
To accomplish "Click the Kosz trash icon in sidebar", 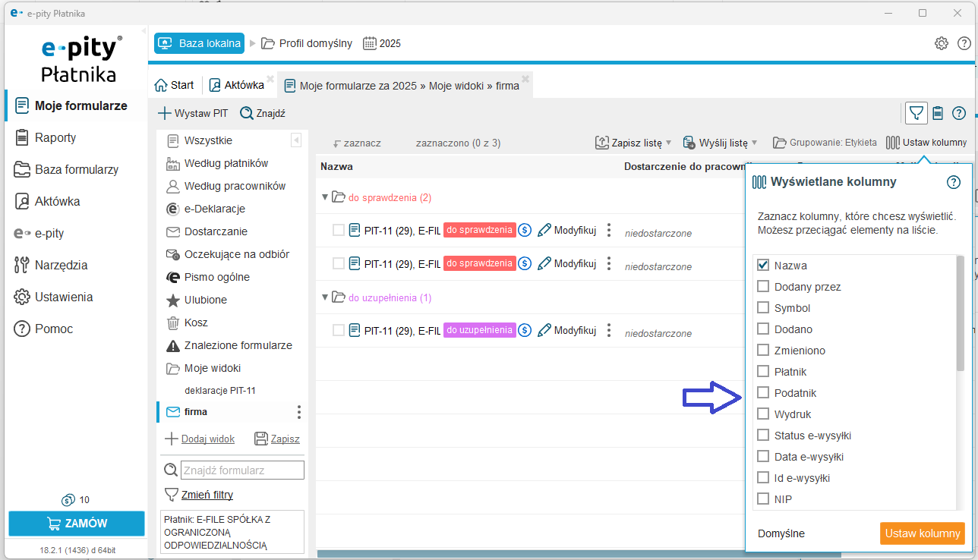I will pos(173,322).
